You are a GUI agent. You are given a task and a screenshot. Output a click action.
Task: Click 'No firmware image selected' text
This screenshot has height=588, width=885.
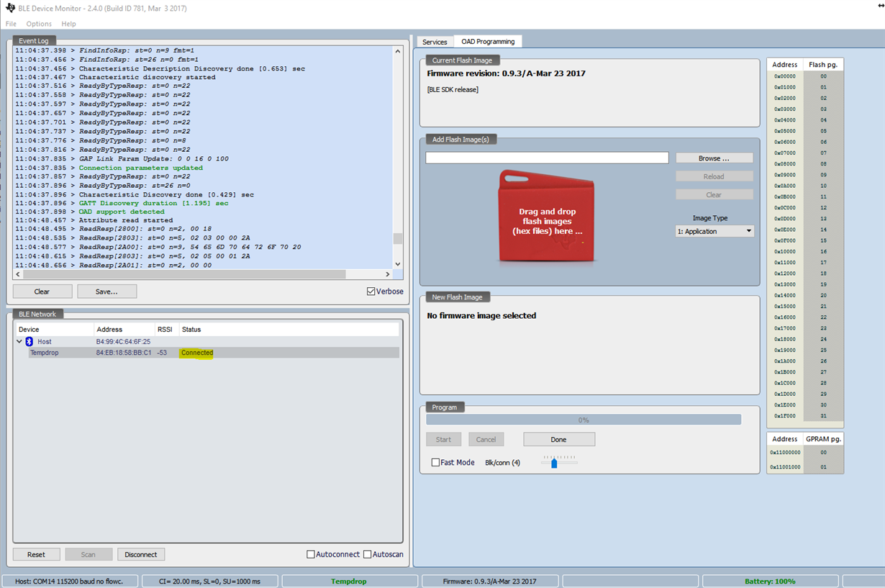click(481, 315)
